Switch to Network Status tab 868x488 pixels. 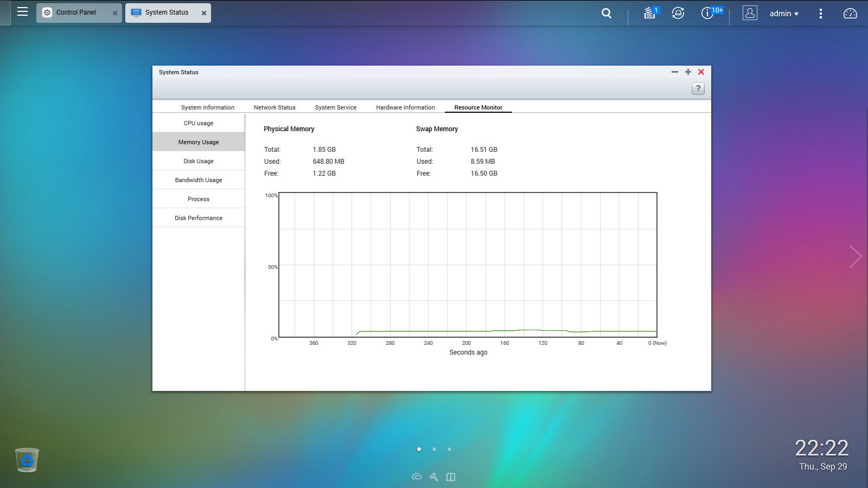pos(275,107)
